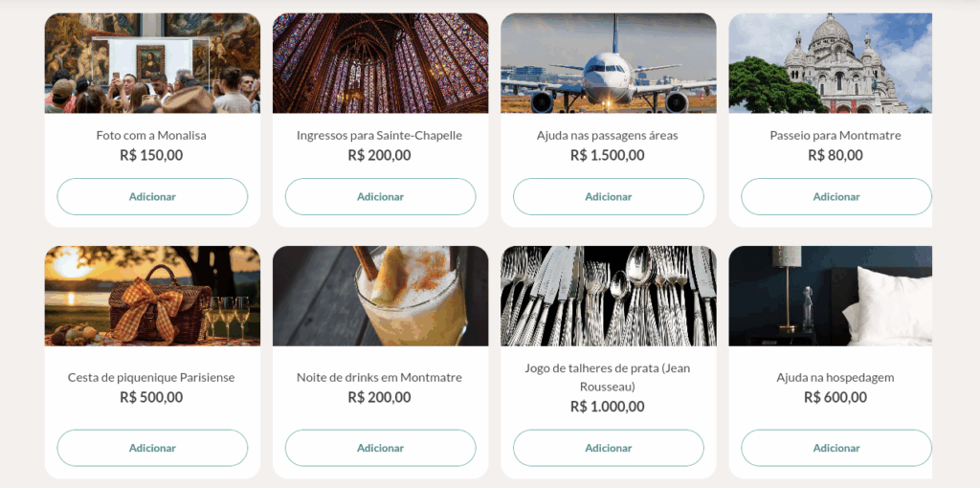The height and width of the screenshot is (488, 980).
Task: Add the Jogo de talheres de prata
Action: pyautogui.click(x=608, y=448)
